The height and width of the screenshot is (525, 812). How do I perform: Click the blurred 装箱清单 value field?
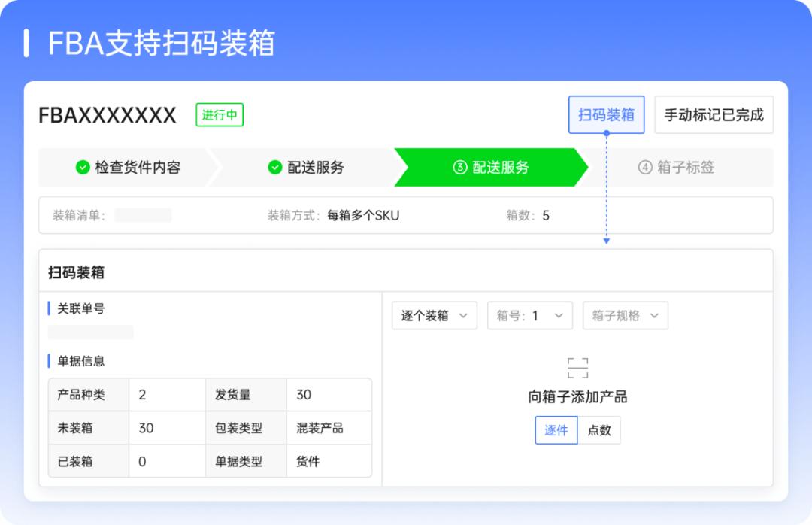point(143,216)
